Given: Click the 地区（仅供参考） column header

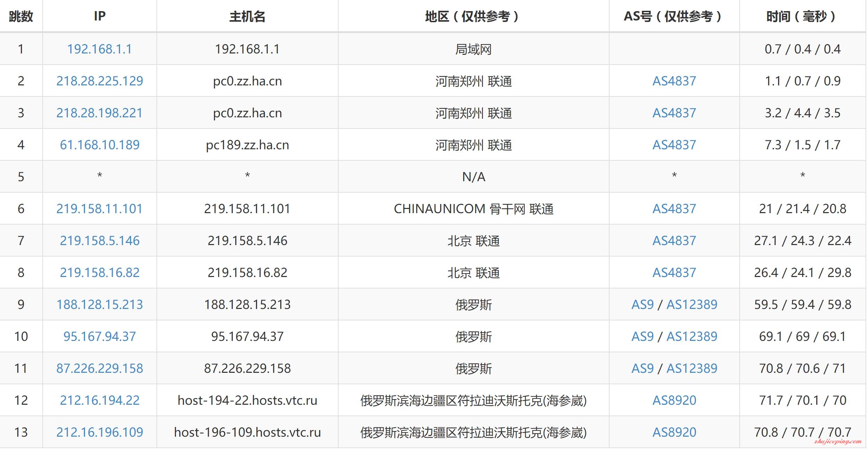Looking at the screenshot, I should tap(473, 16).
